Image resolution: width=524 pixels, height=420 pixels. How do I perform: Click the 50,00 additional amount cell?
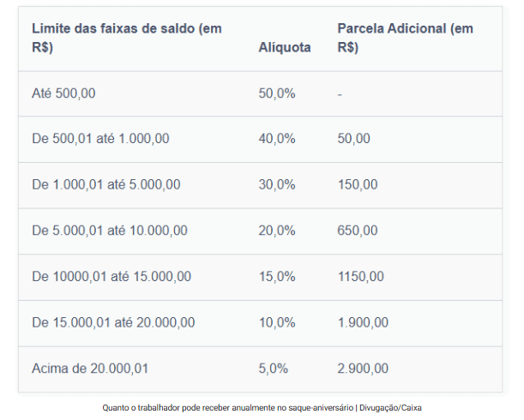coord(353,139)
